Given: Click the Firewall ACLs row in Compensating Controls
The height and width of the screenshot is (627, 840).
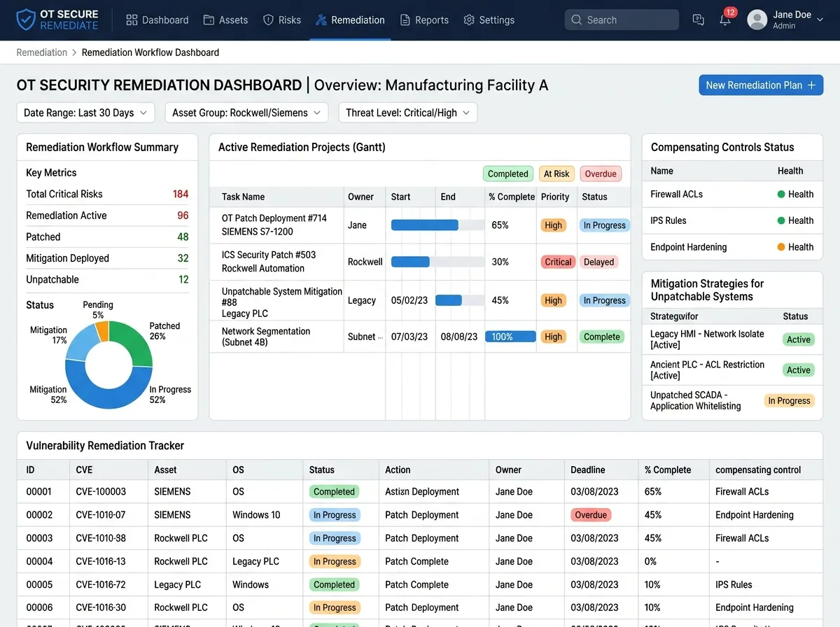Looking at the screenshot, I should [x=732, y=194].
